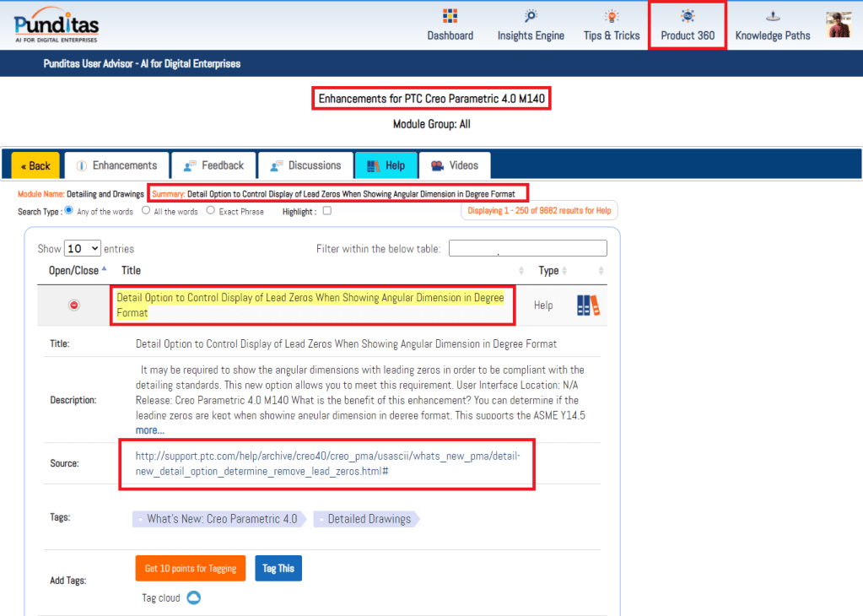Enable the Highlight checkbox
Screen dimensions: 863x616
pyautogui.click(x=327, y=211)
